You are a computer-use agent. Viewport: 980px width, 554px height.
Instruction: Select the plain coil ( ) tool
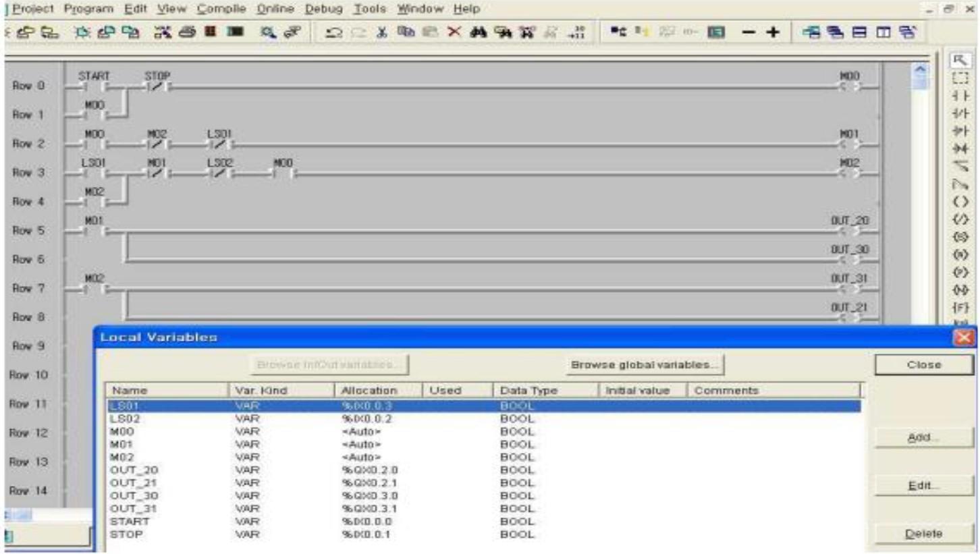click(x=960, y=202)
